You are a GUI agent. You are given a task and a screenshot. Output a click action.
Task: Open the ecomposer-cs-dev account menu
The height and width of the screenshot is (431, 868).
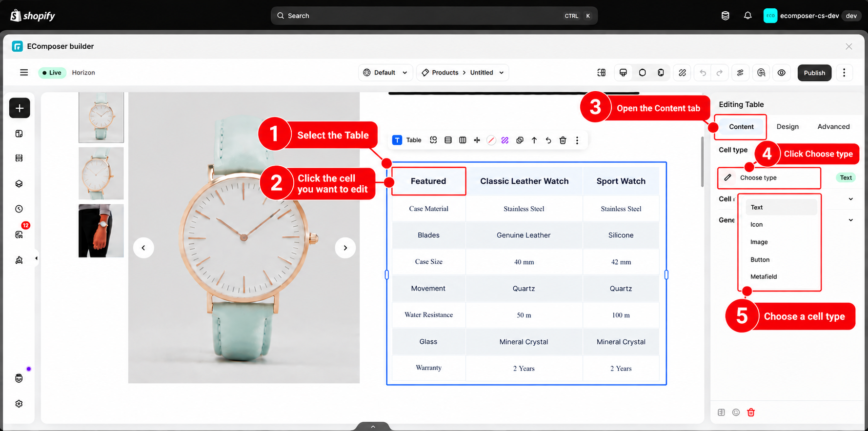coord(812,16)
